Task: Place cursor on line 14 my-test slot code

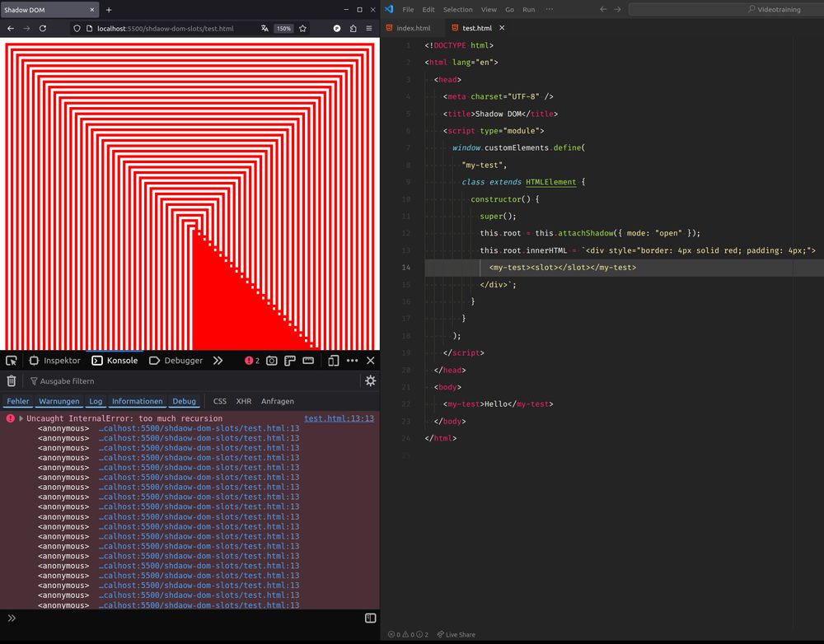Action: (562, 268)
